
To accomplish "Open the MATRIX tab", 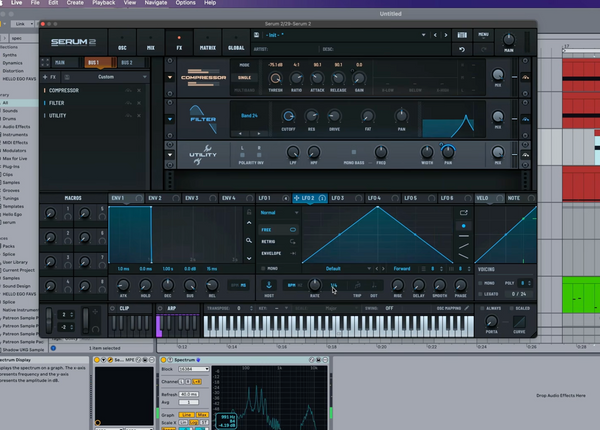I will (x=207, y=42).
